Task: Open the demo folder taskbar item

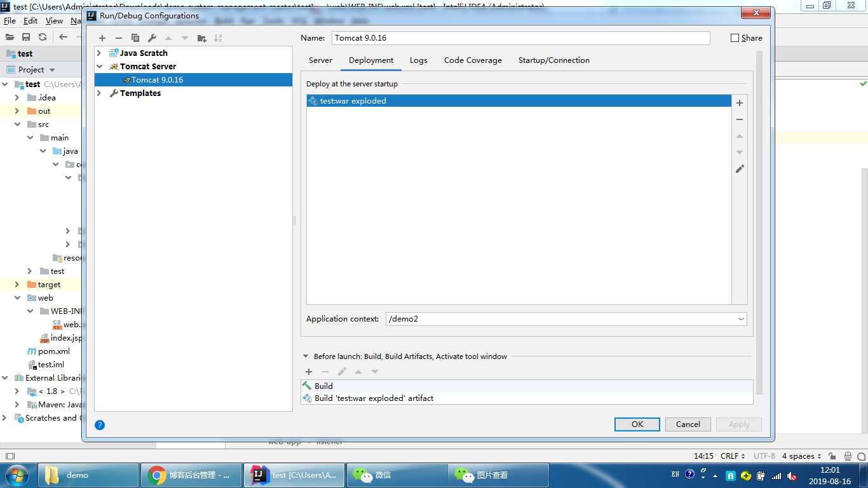Action: point(88,475)
